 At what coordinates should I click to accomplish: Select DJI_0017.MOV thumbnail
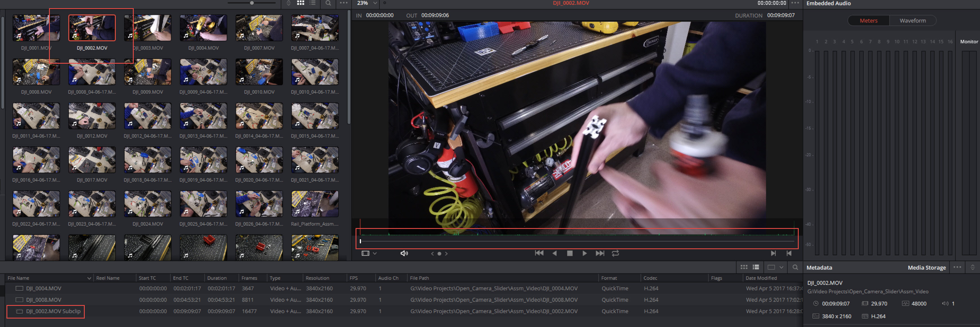click(x=92, y=160)
